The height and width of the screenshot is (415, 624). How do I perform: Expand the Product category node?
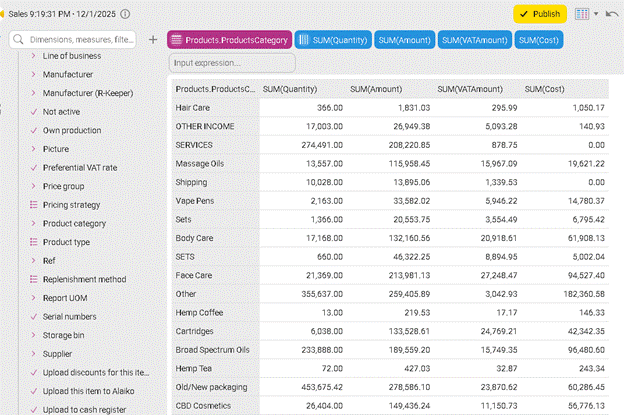point(33,223)
